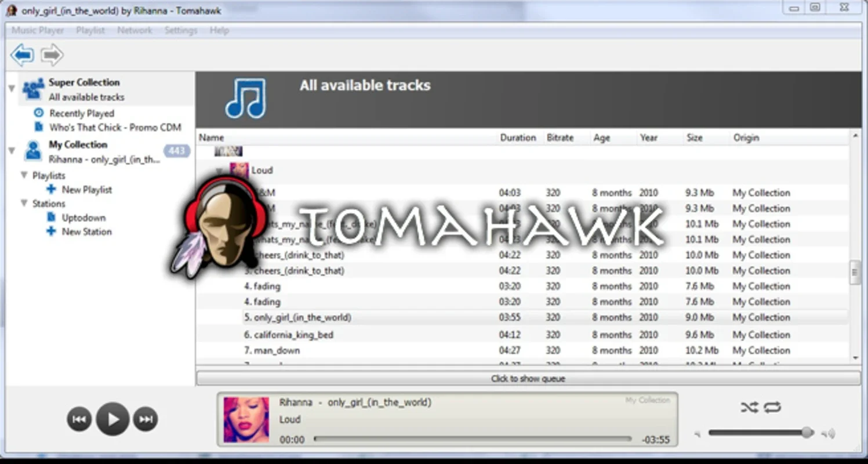This screenshot has height=464, width=868.
Task: Open the Music Player menu
Action: point(38,30)
